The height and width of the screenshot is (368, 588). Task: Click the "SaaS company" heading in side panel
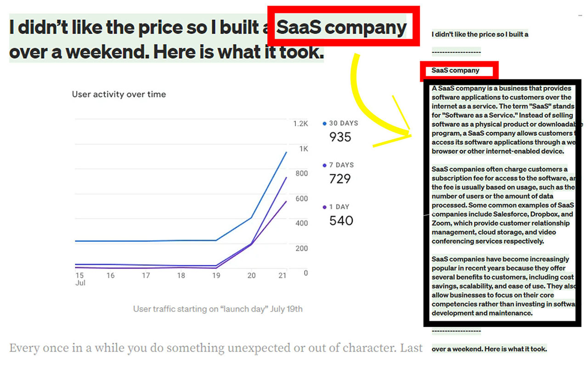point(455,70)
